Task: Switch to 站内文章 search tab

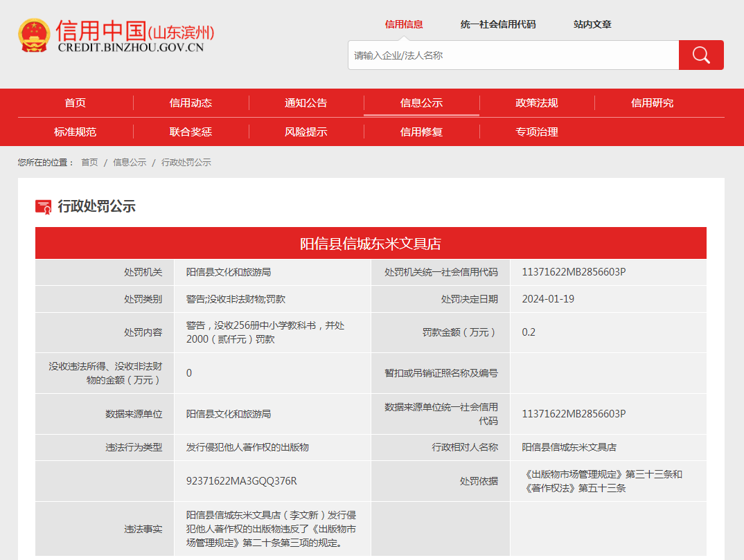Action: (592, 24)
